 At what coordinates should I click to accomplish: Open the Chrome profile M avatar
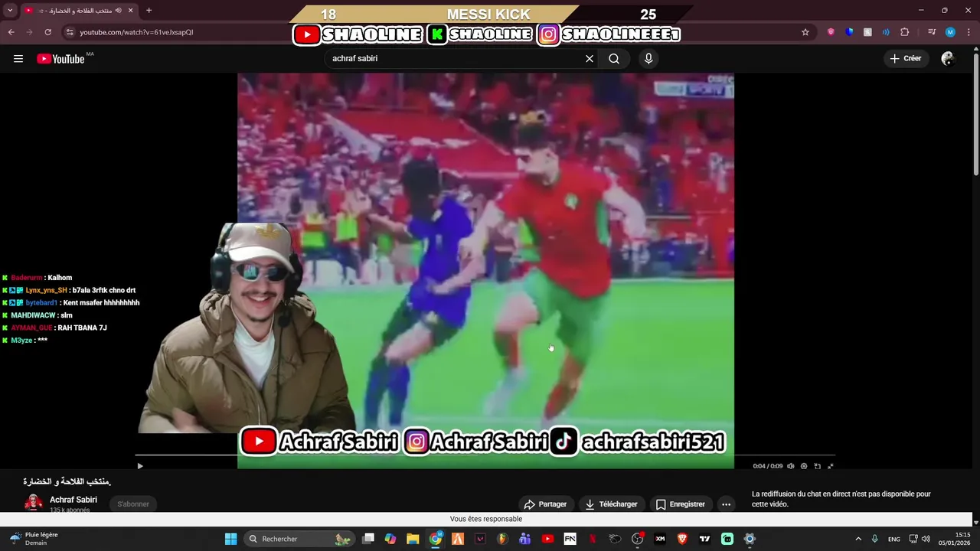pos(950,32)
